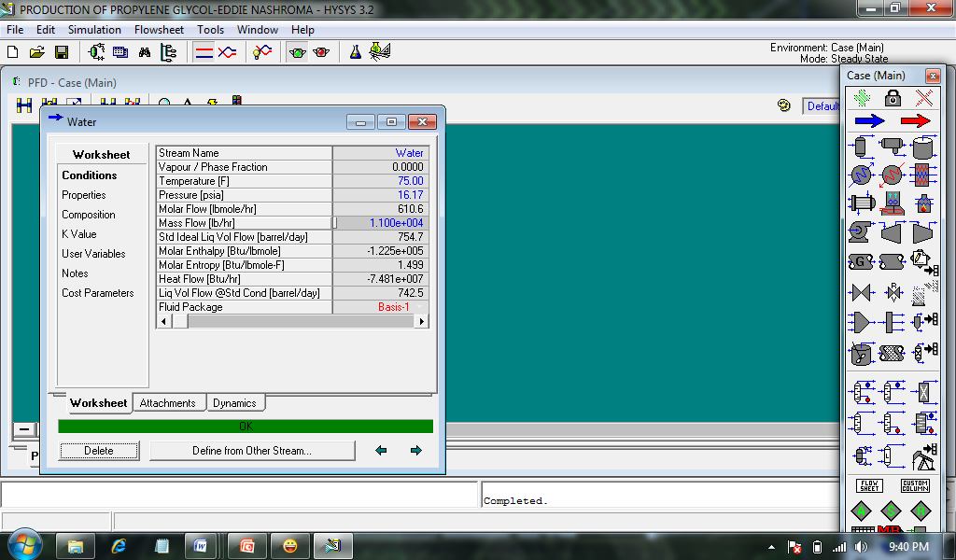The width and height of the screenshot is (956, 560).
Task: Select the Set (S) logical operation icon
Action: [x=891, y=511]
